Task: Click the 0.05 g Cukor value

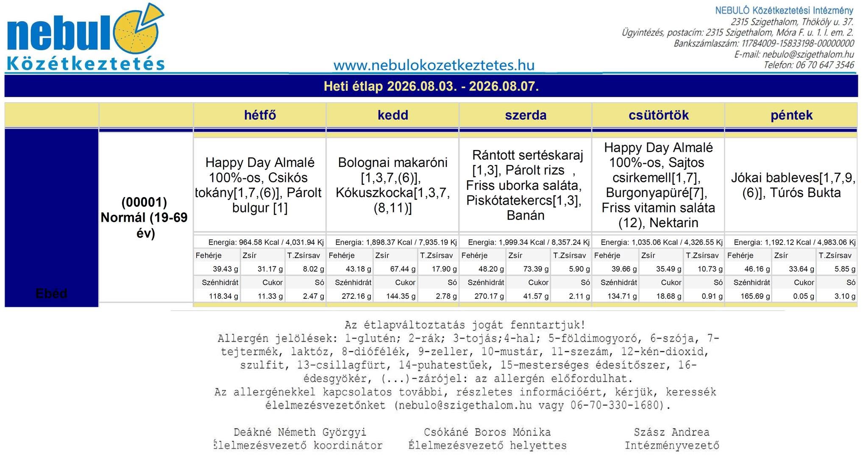Action: tap(804, 296)
